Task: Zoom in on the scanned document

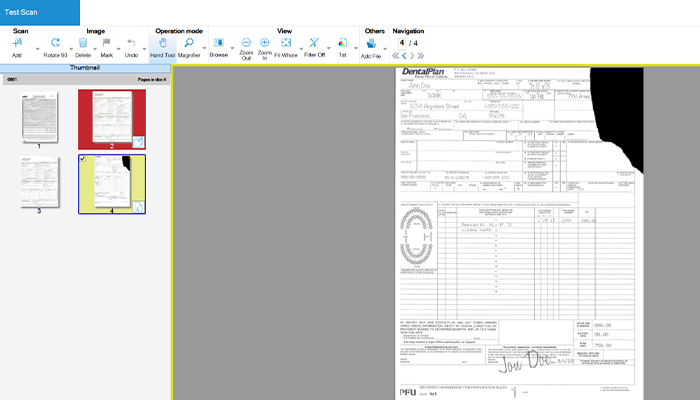Action: 265,44
